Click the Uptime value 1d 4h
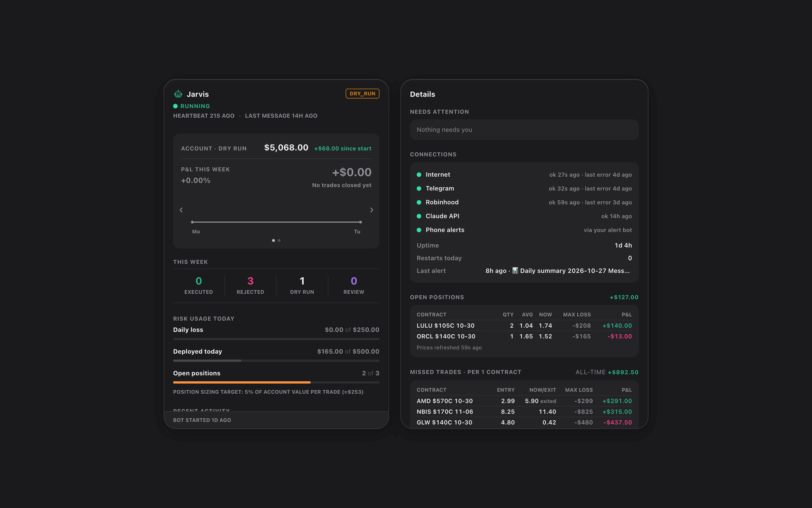812x508 pixels. click(x=623, y=245)
